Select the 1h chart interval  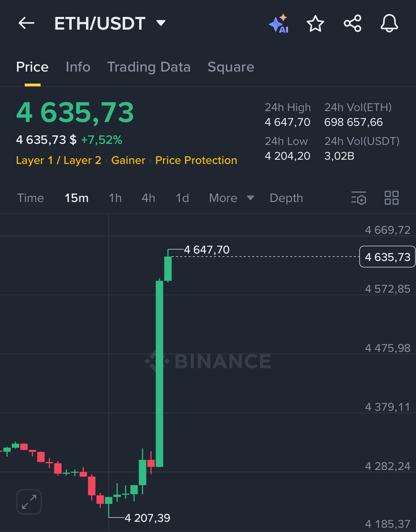click(x=115, y=198)
